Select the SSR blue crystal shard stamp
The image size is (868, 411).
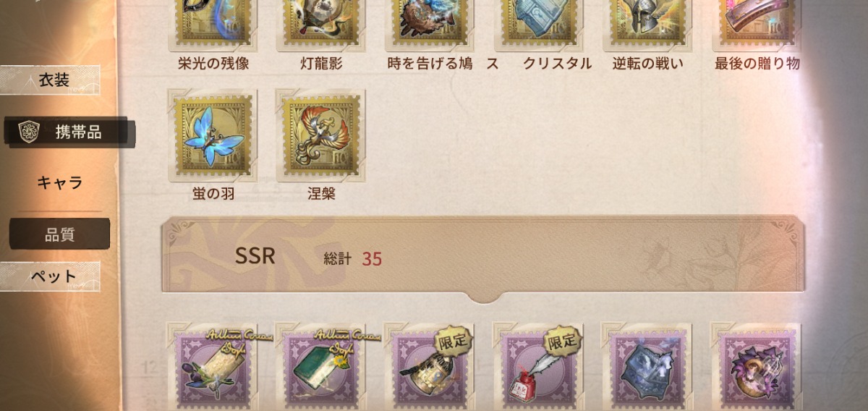pyautogui.click(x=647, y=367)
